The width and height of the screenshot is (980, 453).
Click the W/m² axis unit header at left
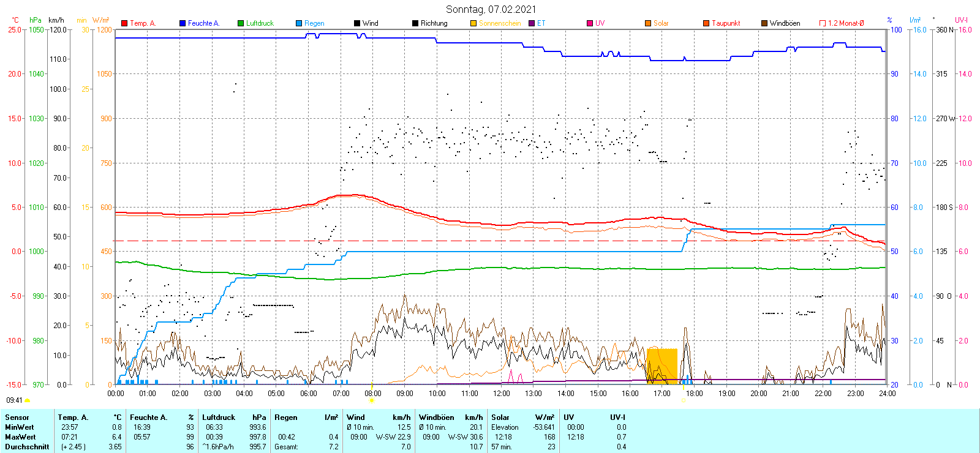pyautogui.click(x=101, y=20)
